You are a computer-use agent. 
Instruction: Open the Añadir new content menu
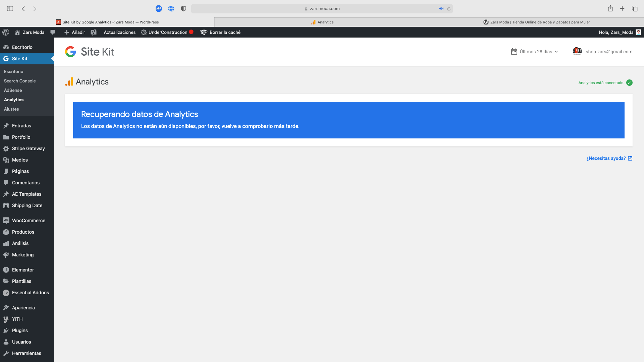click(x=74, y=32)
